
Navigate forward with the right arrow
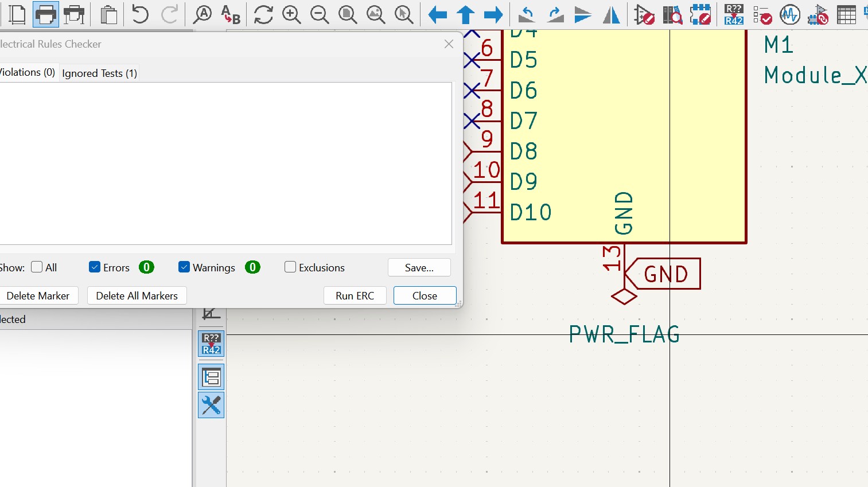(493, 14)
